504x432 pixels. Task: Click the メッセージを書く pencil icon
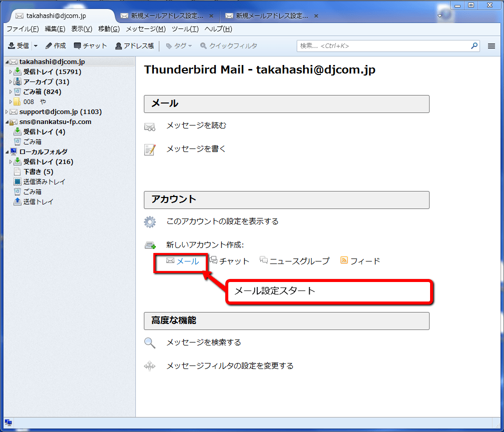149,148
